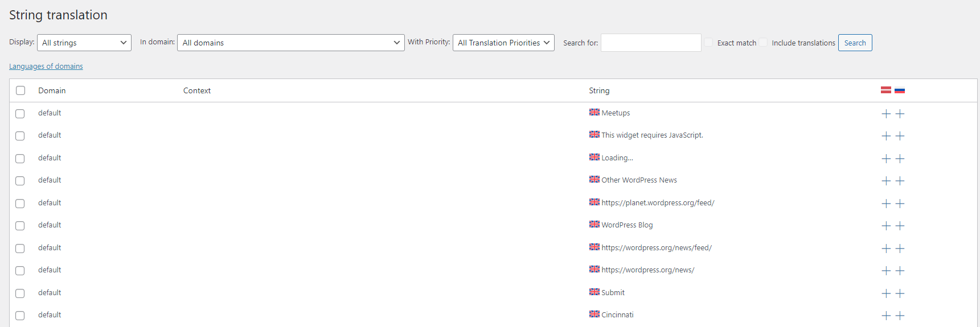This screenshot has width=980, height=327.
Task: Add Russian translation for the Cincinnati string
Action: 900,316
